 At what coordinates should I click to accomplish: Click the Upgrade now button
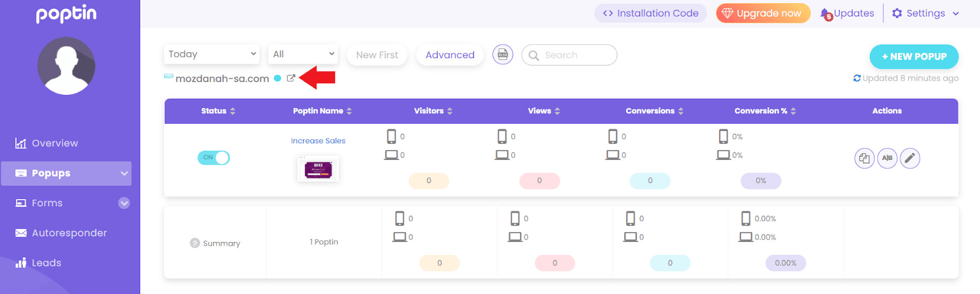click(x=763, y=13)
